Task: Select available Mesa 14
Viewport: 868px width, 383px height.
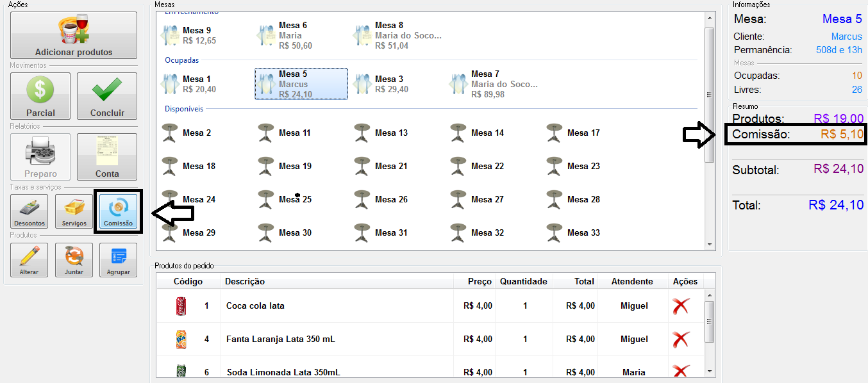Action: click(478, 133)
